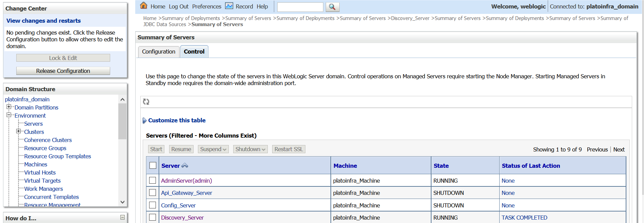644x223 pixels.
Task: Click None status link for AdminServer row
Action: tap(508, 181)
